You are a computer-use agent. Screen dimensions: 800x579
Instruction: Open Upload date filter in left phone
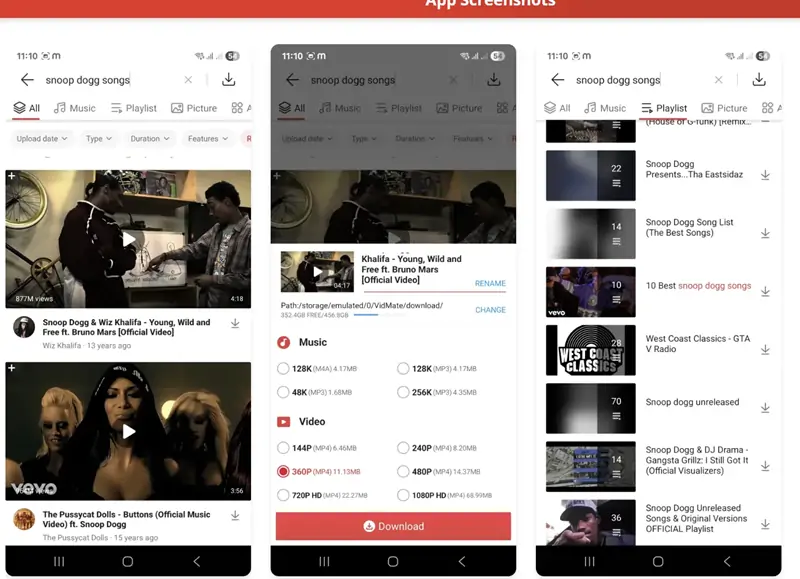point(42,139)
